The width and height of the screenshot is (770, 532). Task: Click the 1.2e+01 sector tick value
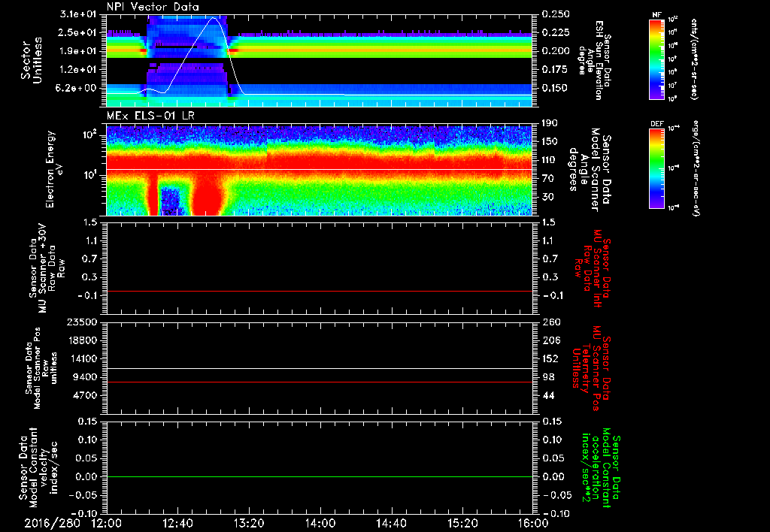(77, 70)
